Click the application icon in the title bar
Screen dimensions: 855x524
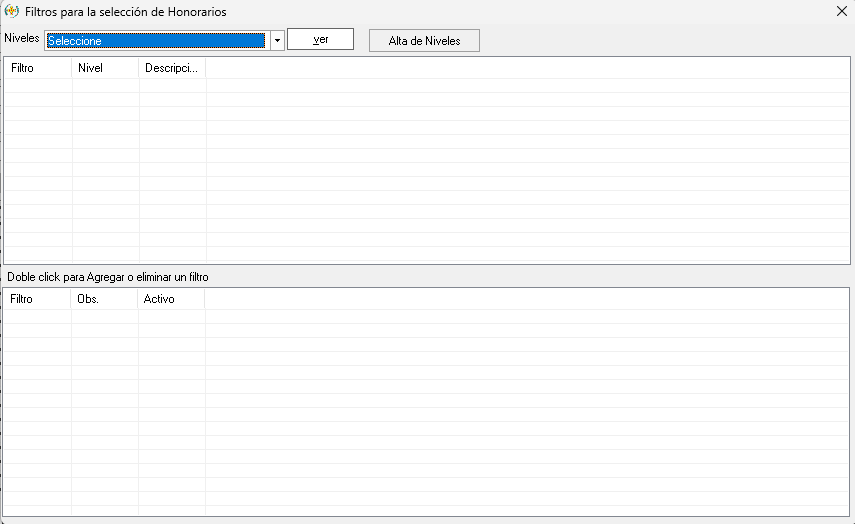point(13,11)
